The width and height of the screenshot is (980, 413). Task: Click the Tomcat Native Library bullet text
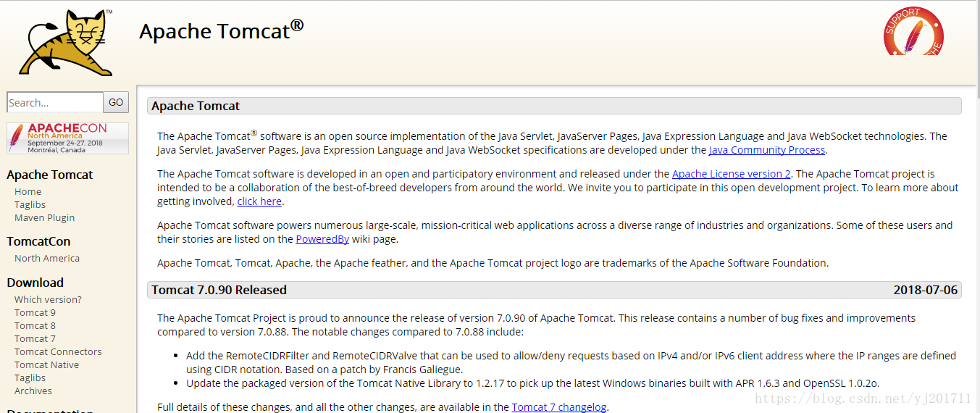coord(532,383)
